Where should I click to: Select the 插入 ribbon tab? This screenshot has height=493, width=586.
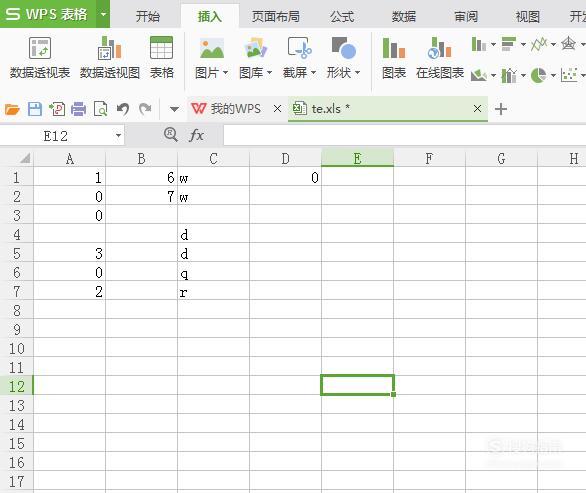[x=210, y=16]
